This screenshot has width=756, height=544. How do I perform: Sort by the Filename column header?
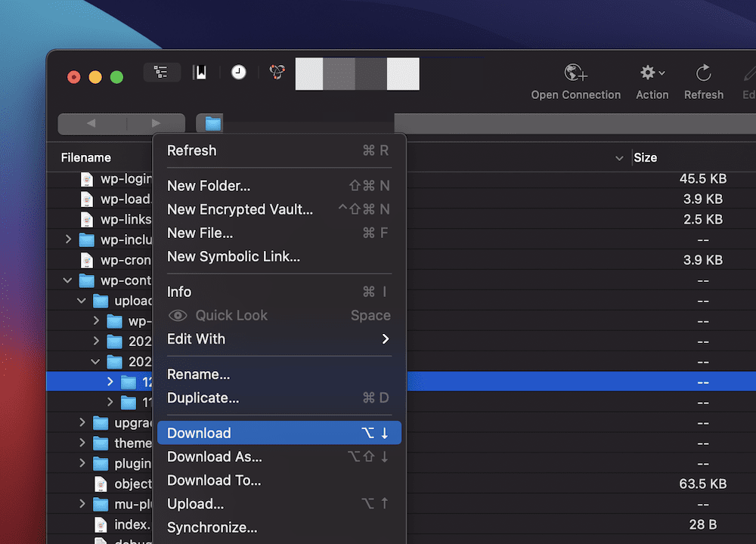coord(86,158)
